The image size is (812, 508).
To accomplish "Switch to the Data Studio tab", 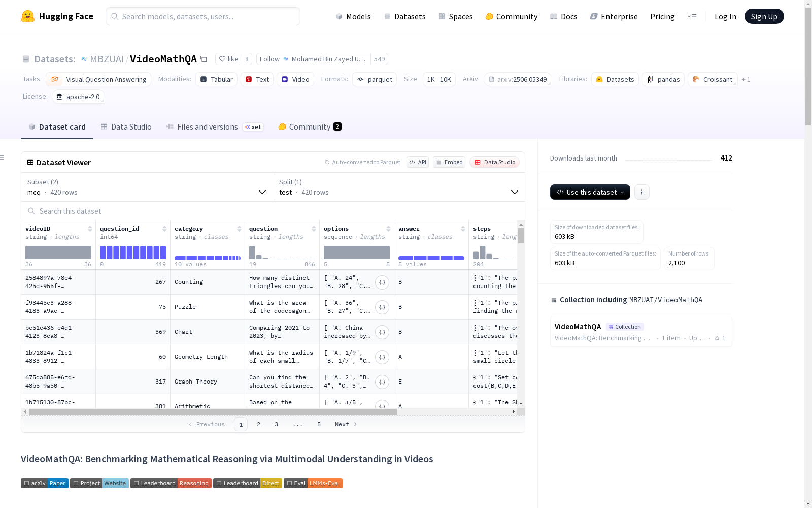I will point(126,127).
